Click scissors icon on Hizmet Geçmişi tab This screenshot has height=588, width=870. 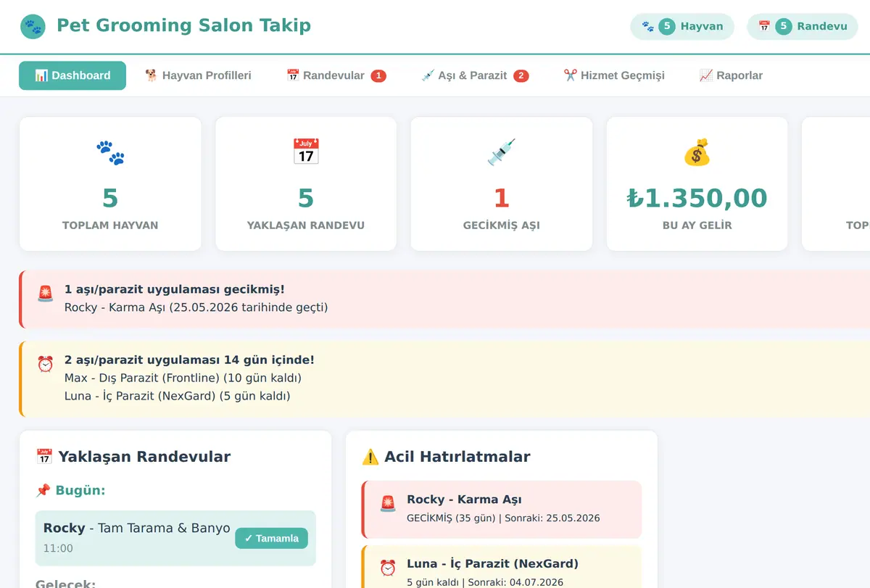pyautogui.click(x=571, y=75)
